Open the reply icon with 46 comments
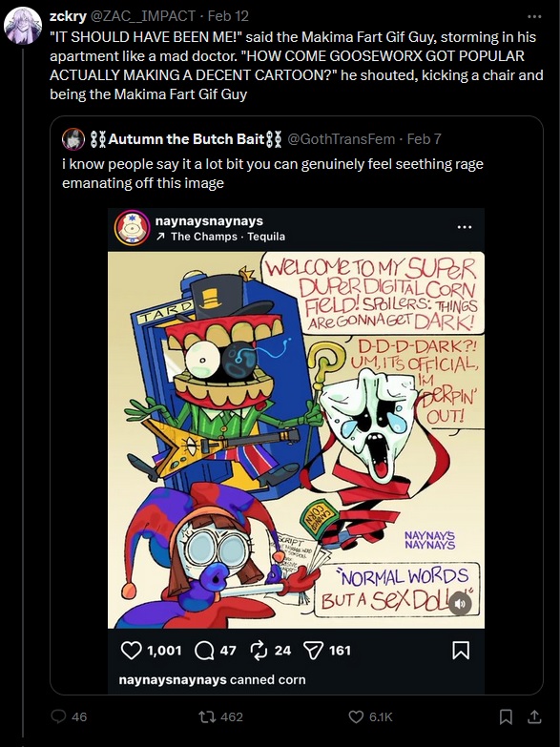 pos(58,716)
